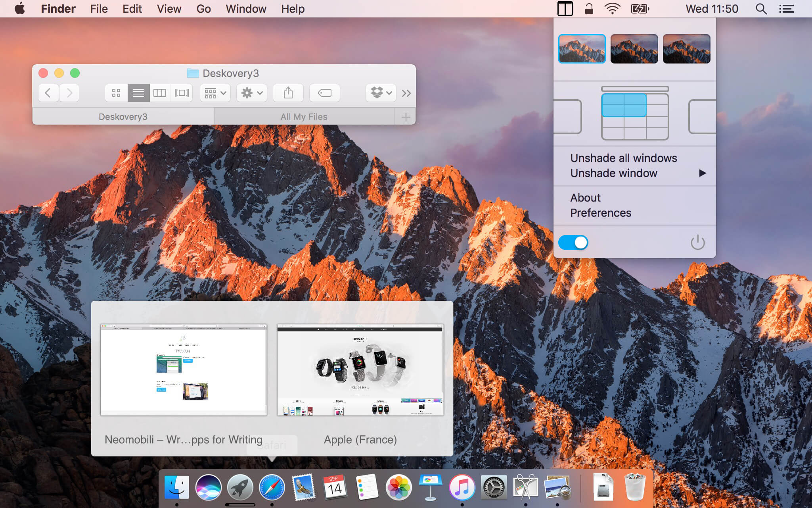Click the Cover Flow view button in Finder toolbar
This screenshot has height=508, width=812.
(x=182, y=92)
